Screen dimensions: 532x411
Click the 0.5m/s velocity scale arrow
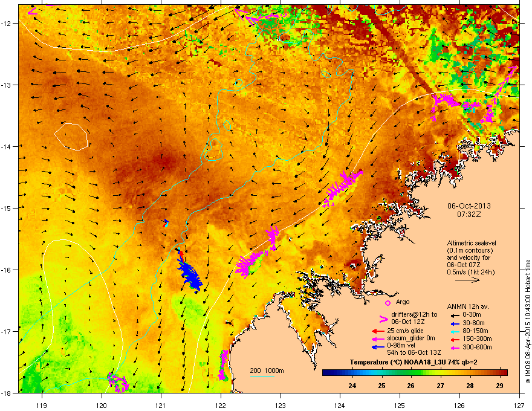point(467,280)
